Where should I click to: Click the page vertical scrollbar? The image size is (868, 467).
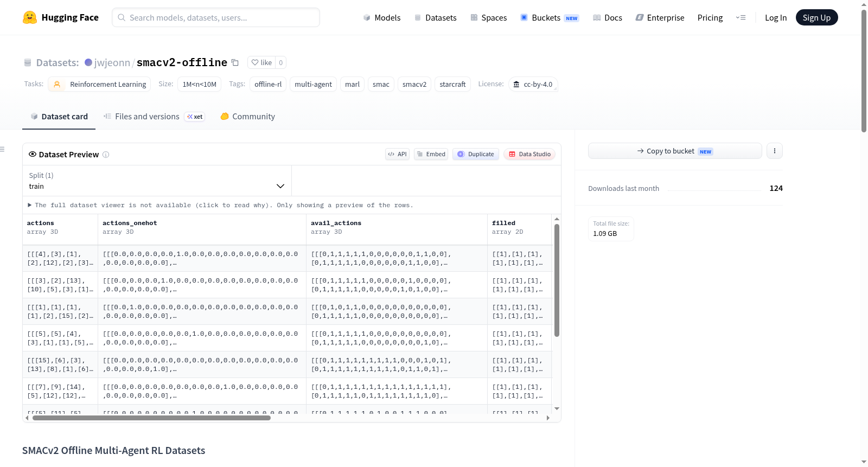(864, 71)
